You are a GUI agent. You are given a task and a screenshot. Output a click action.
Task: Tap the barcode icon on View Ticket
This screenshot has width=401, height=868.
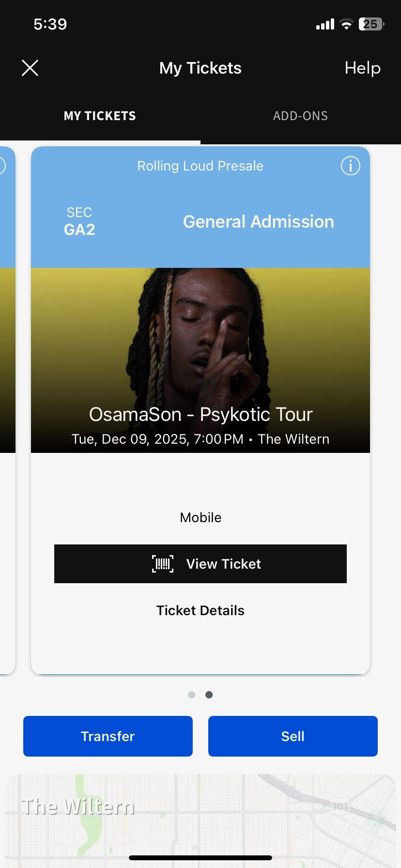[x=163, y=564]
